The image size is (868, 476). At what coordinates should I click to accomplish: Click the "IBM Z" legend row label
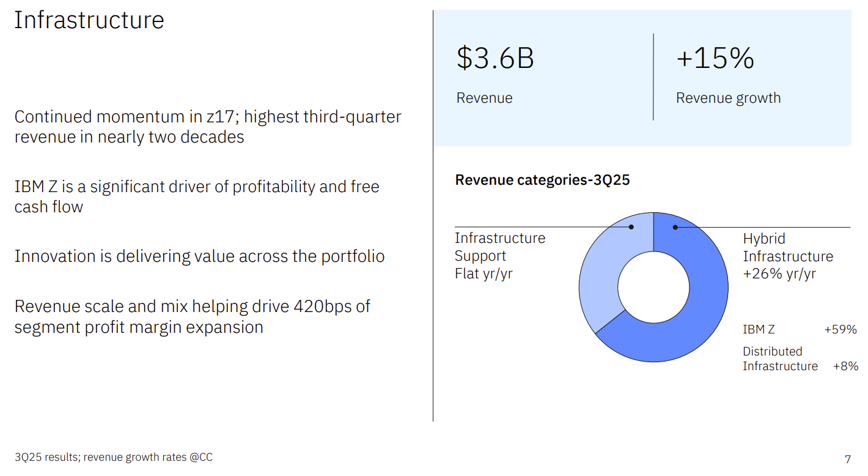[x=759, y=329]
